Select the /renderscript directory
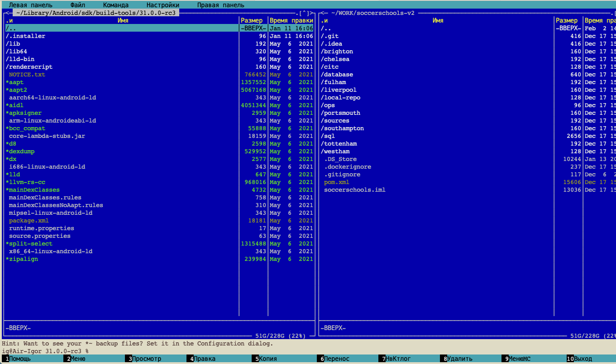The width and height of the screenshot is (616, 364). pyautogui.click(x=29, y=67)
